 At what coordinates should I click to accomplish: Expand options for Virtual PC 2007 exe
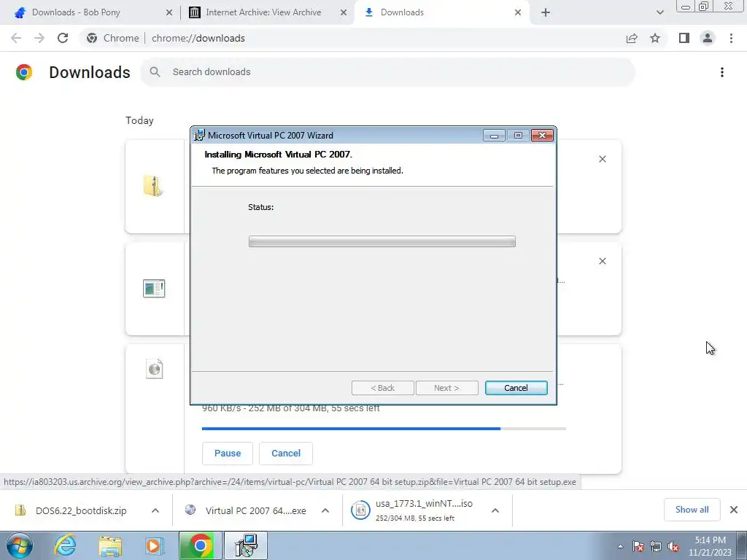tap(325, 510)
